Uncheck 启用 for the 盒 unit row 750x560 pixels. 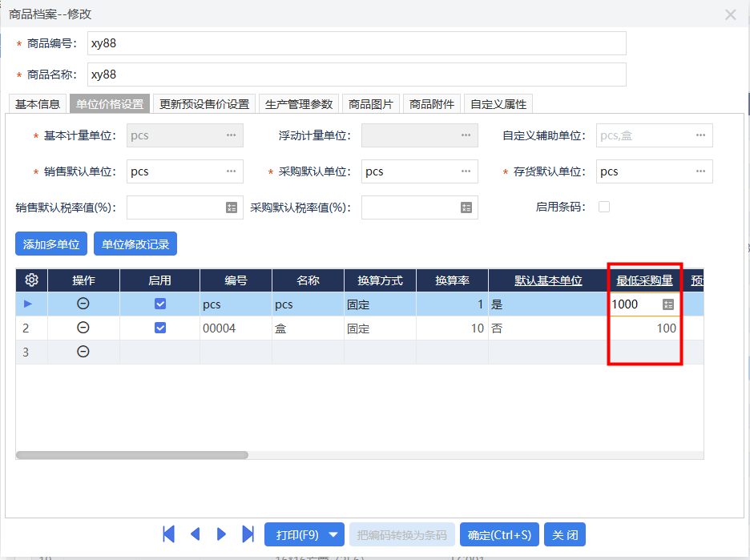159,328
